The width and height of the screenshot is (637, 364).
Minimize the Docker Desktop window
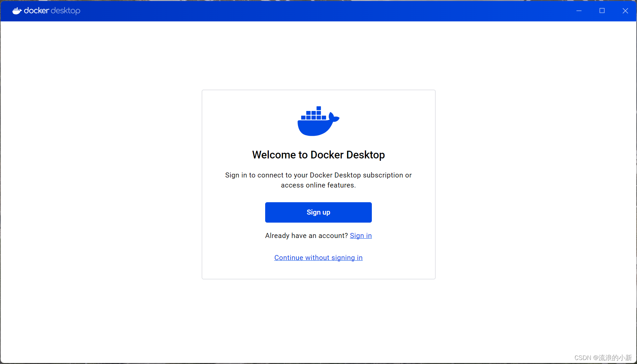click(579, 11)
